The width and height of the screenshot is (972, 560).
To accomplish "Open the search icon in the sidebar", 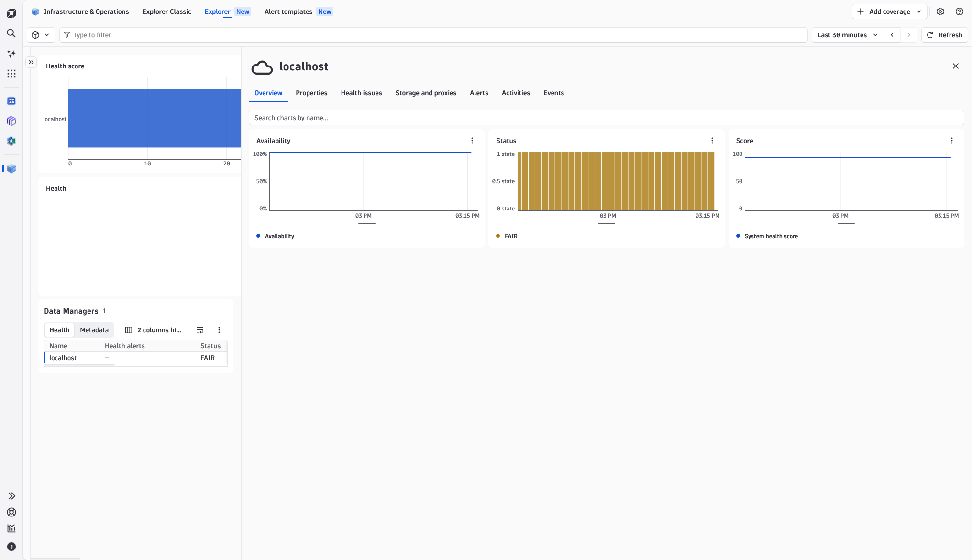I will point(11,33).
